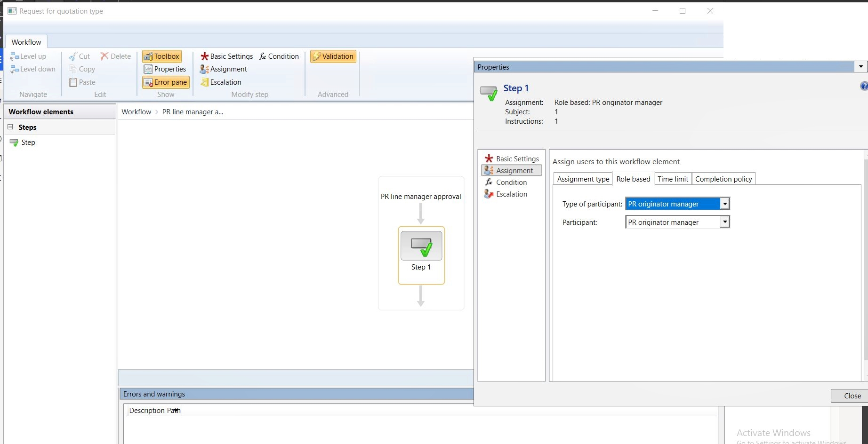Collapse the Steps tree group
The width and height of the screenshot is (868, 444).
pos(10,127)
